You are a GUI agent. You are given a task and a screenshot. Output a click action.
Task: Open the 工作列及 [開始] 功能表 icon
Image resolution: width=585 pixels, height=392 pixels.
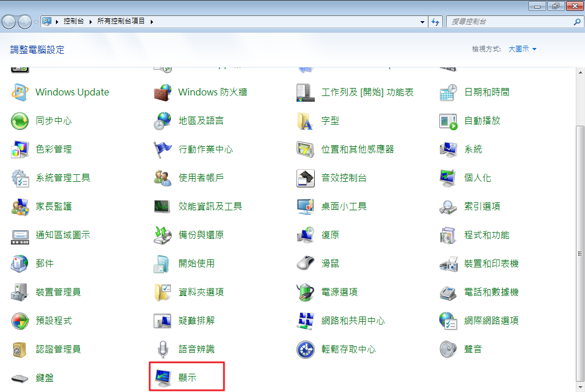point(306,92)
